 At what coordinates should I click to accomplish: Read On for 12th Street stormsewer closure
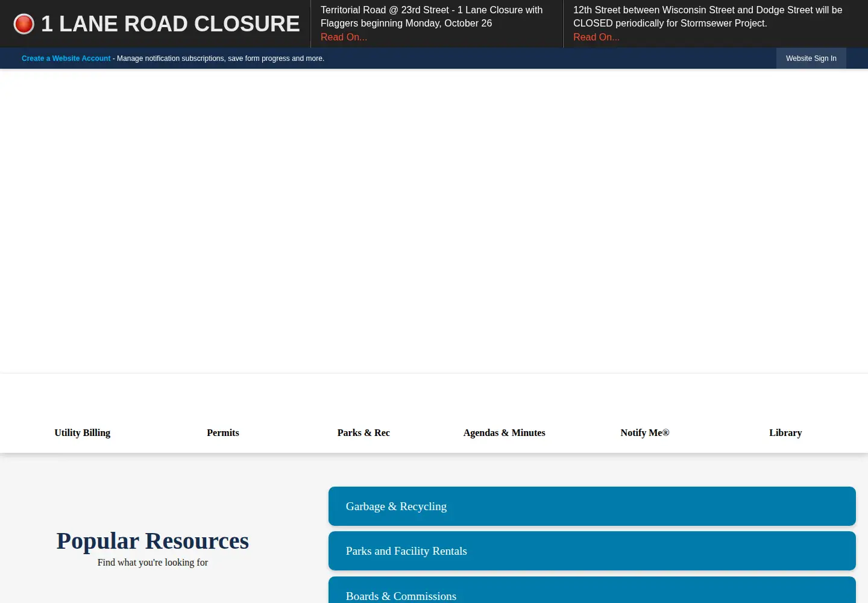596,37
